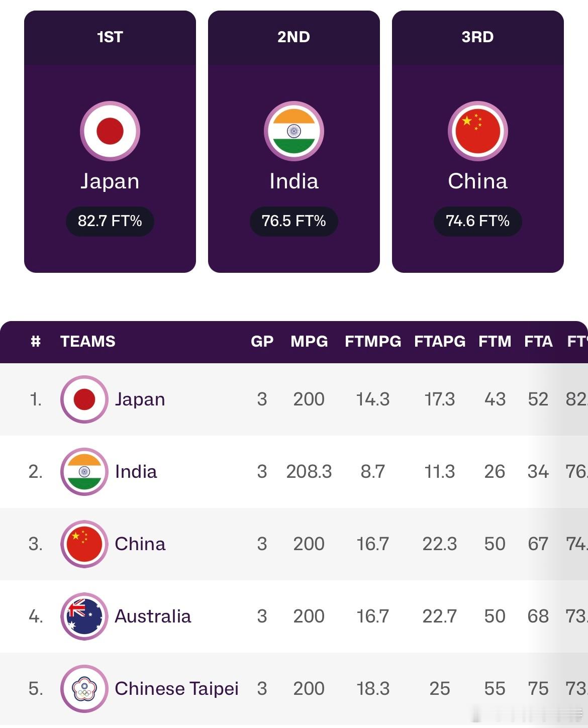Sort by FTA column header
The image size is (588, 728).
538,341
